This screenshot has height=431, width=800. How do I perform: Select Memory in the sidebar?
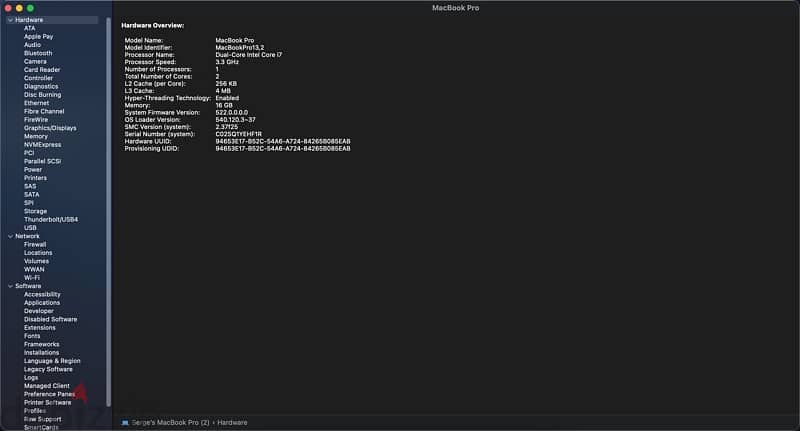[35, 136]
